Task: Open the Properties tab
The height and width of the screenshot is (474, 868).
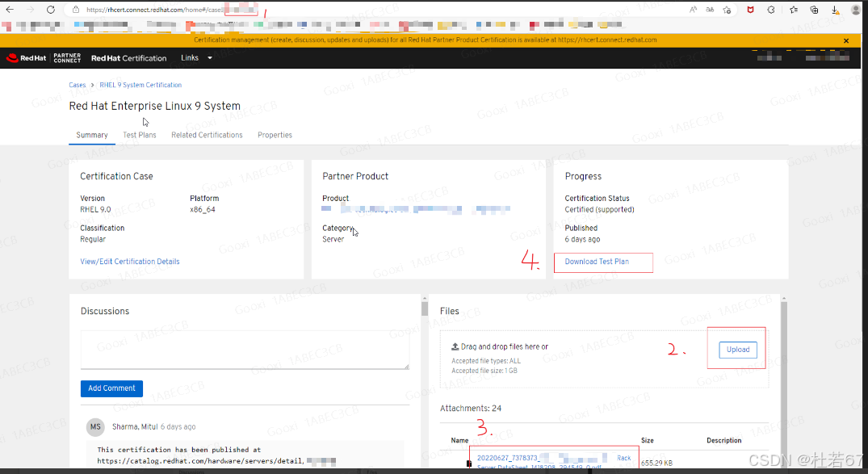Action: 275,135
